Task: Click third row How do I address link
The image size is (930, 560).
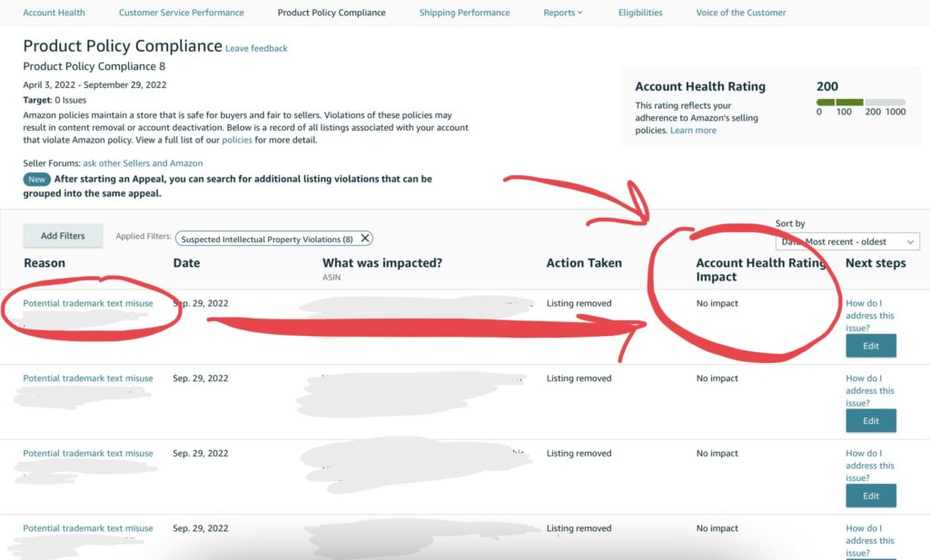Action: pyautogui.click(x=869, y=466)
